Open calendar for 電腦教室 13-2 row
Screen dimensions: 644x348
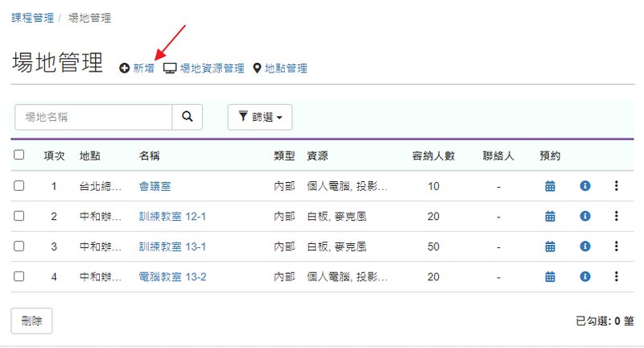[x=551, y=276]
